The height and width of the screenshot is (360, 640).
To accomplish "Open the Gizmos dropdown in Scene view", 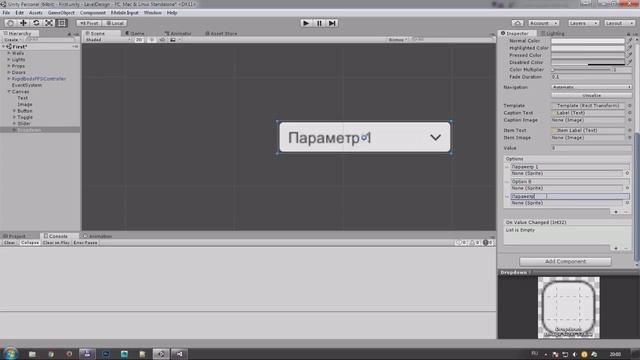I will pyautogui.click(x=398, y=40).
